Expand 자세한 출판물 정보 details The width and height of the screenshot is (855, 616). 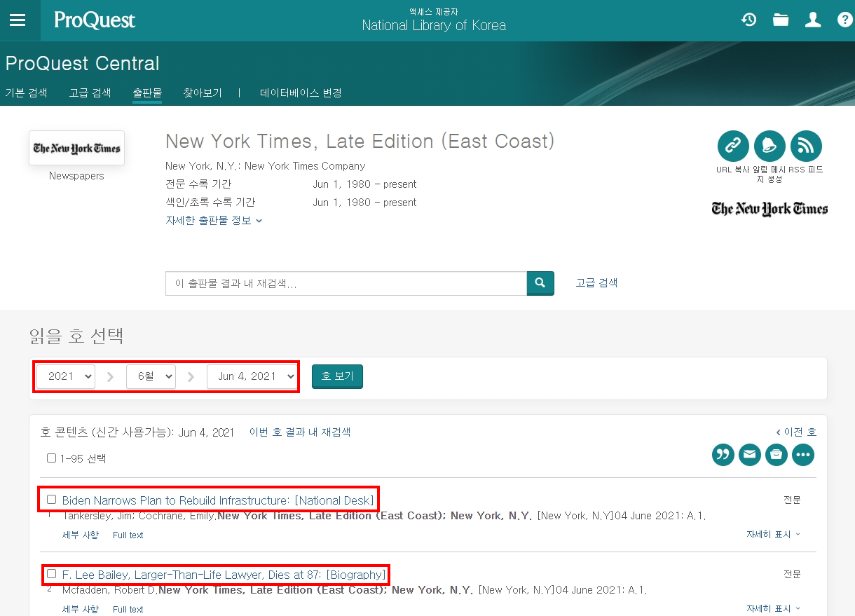point(214,220)
